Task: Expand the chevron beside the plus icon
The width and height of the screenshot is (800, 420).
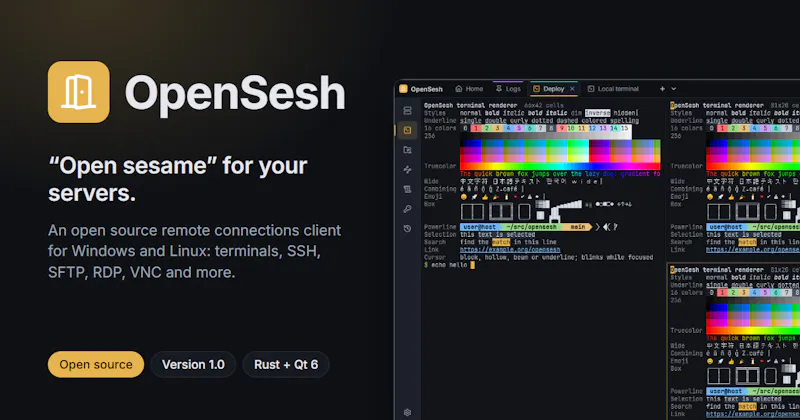Action: (x=673, y=89)
